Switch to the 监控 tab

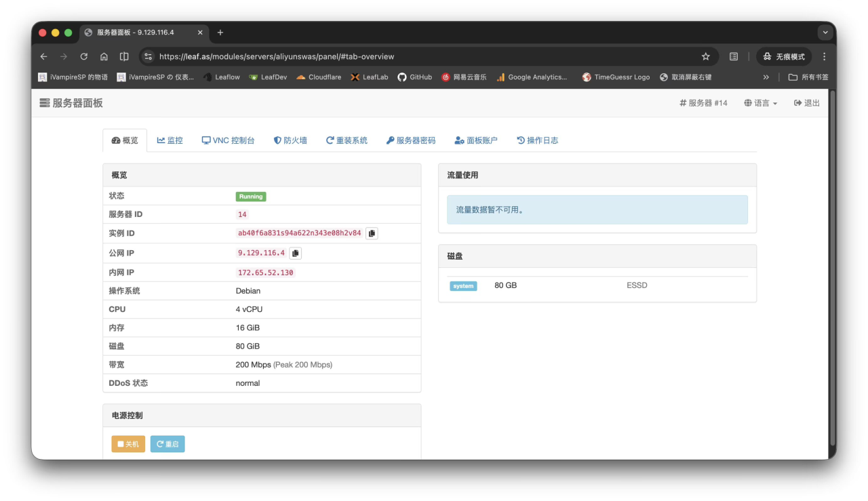(170, 140)
